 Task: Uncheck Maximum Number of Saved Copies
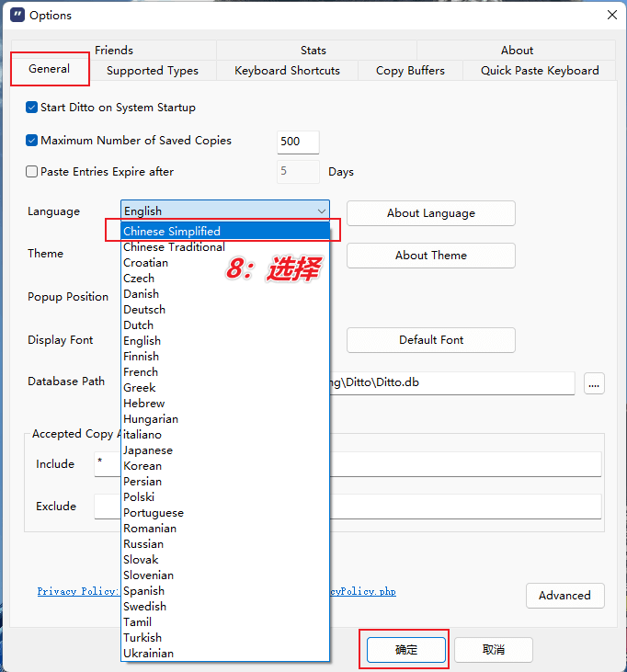(32, 141)
